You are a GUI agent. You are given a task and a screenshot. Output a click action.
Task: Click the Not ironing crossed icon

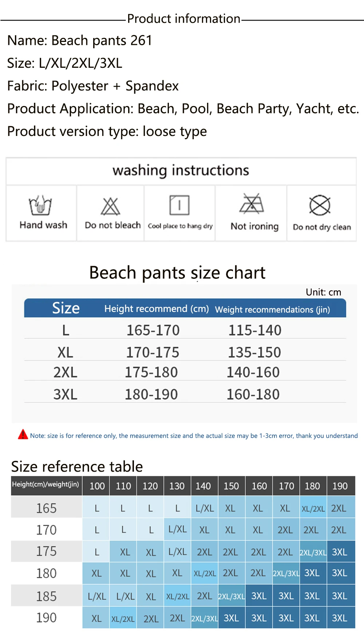[x=252, y=203]
